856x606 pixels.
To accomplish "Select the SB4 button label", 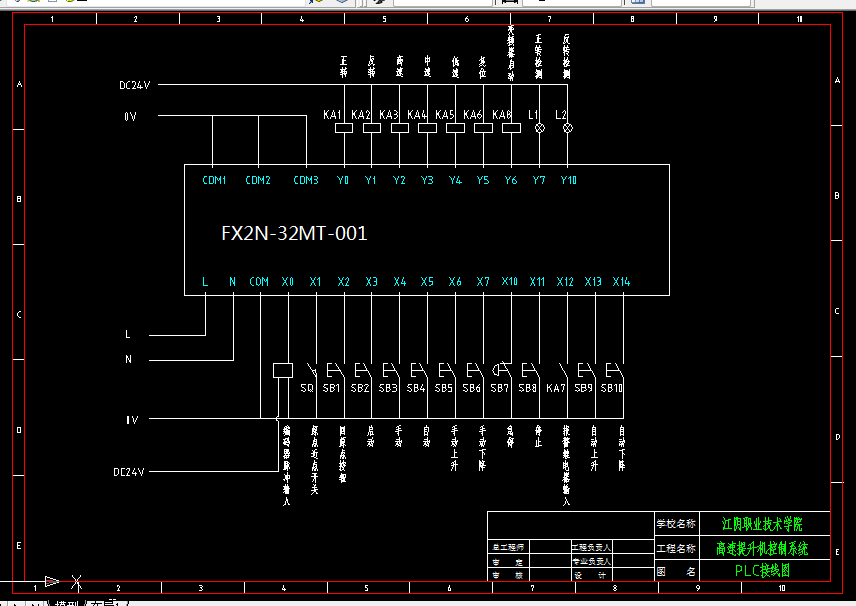I will 415,388.
